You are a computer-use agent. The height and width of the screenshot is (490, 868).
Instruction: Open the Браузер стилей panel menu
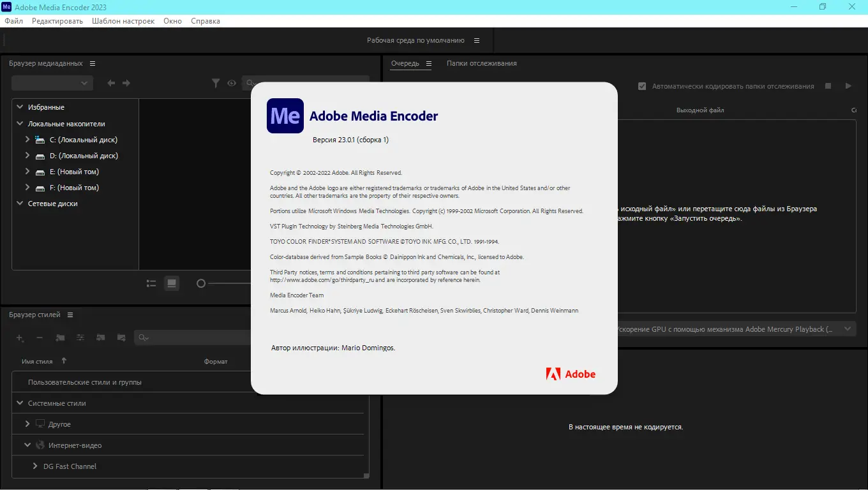coord(70,315)
